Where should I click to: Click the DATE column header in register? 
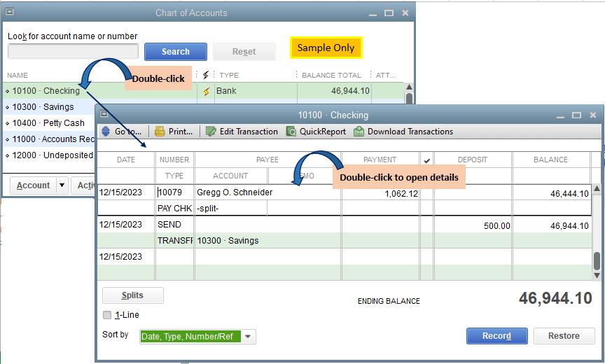click(x=126, y=160)
